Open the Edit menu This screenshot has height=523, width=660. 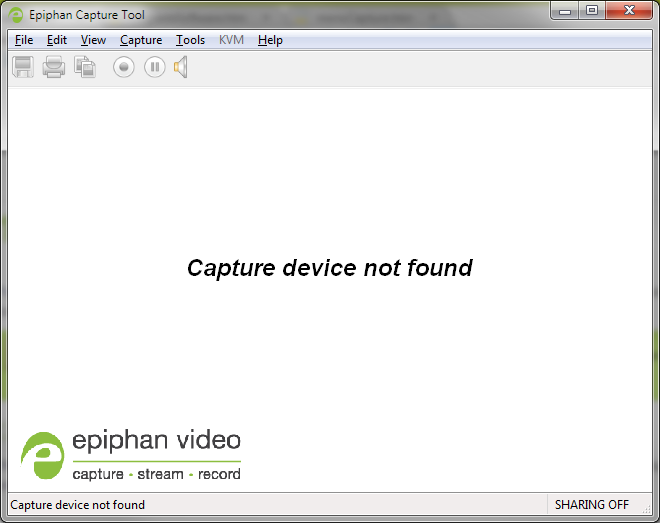tap(57, 40)
